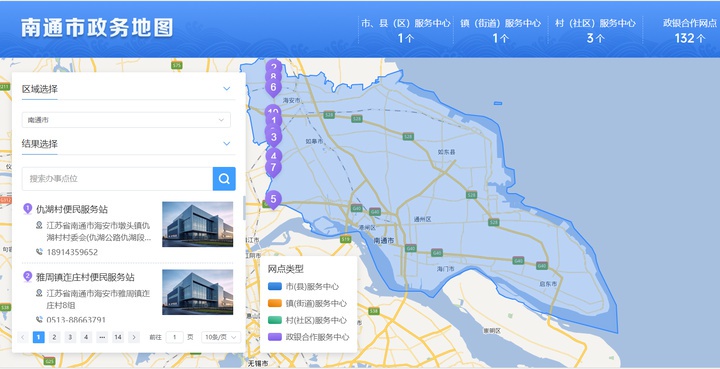The height and width of the screenshot is (369, 720).
Task: Click orange 镇(街道)服务中心 legend swatch
Action: (275, 303)
